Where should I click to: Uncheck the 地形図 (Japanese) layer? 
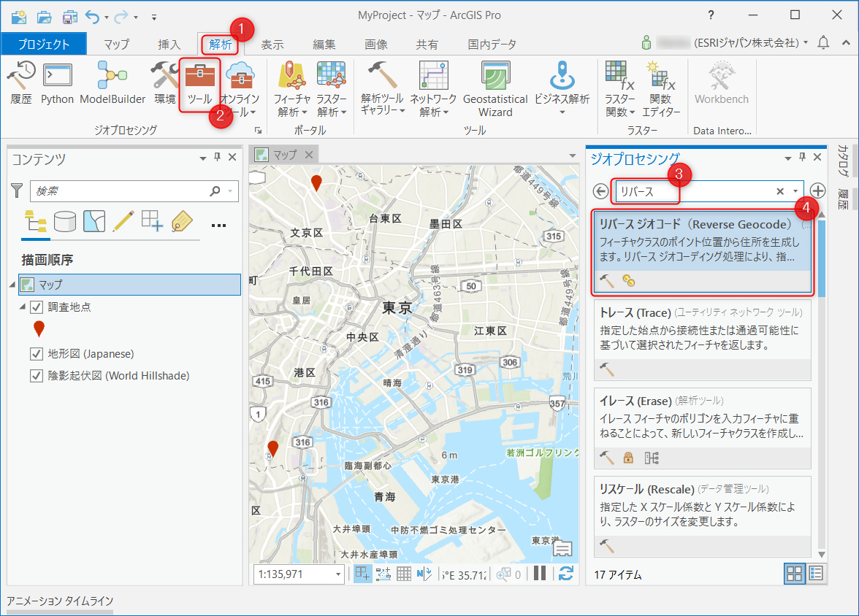click(37, 354)
